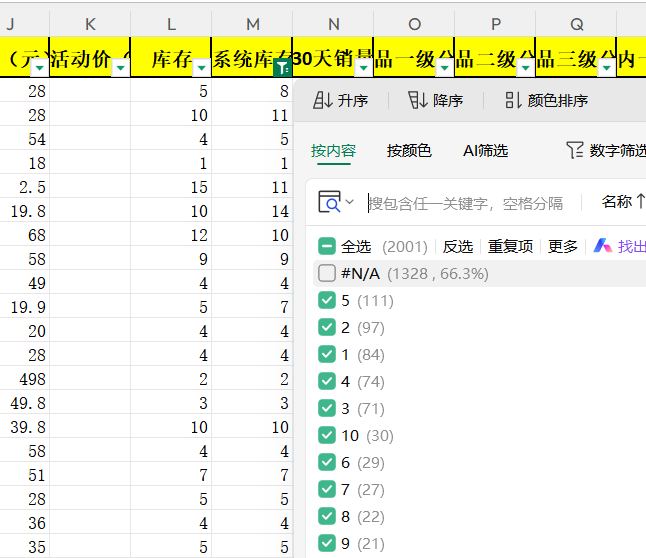Sort ascending with 升序 button

pyautogui.click(x=340, y=100)
